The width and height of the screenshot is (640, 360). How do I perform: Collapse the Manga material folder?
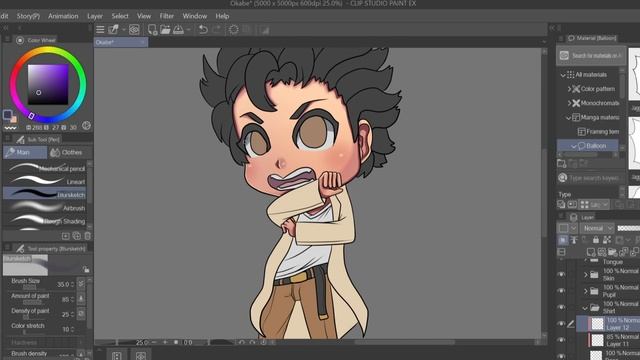(x=568, y=118)
